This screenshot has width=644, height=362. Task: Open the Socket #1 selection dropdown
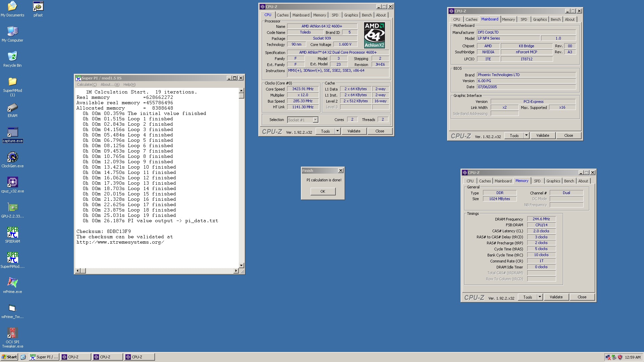coord(315,120)
